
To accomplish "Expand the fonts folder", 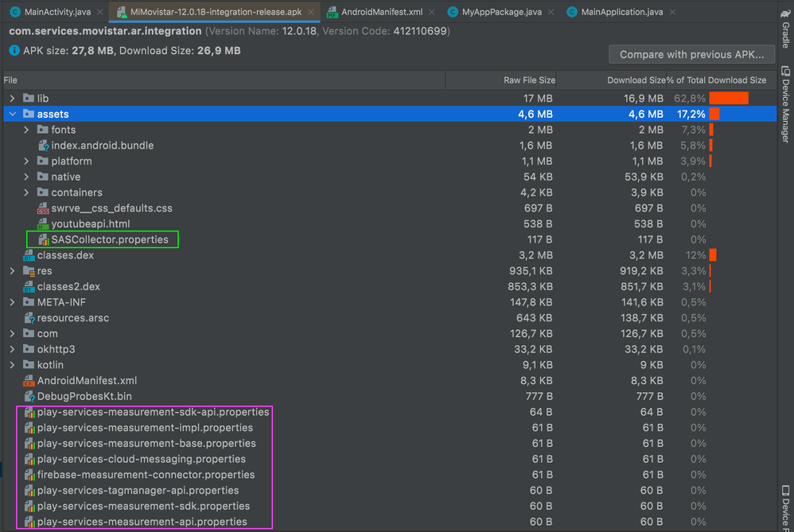I will click(x=26, y=130).
